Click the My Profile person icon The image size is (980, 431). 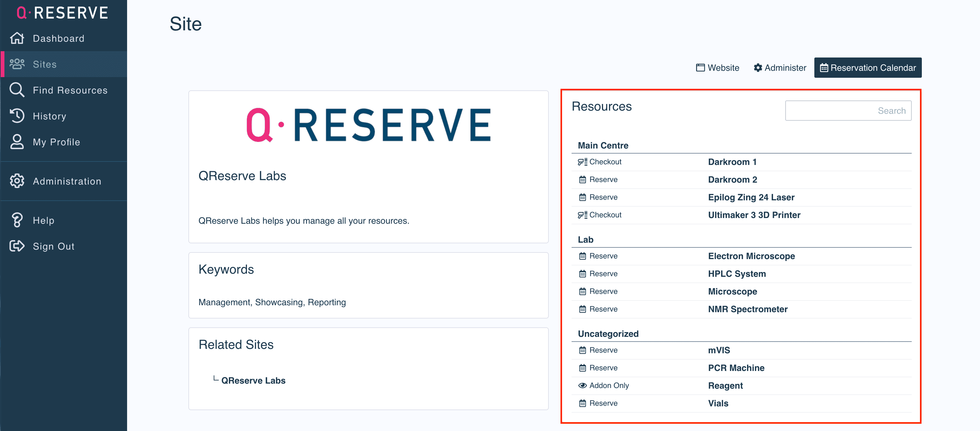17,142
